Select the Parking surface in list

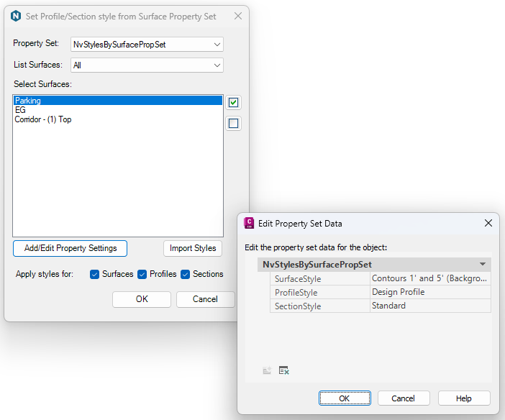pos(117,101)
